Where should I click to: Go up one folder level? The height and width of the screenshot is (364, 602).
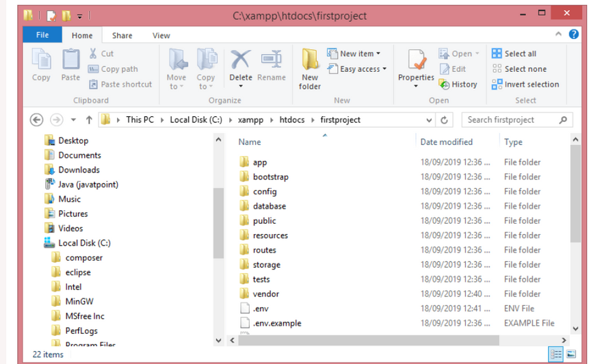[x=89, y=120]
